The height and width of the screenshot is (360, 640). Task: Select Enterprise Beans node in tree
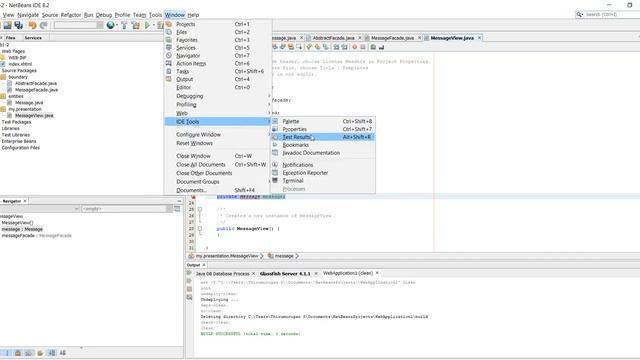click(19, 141)
